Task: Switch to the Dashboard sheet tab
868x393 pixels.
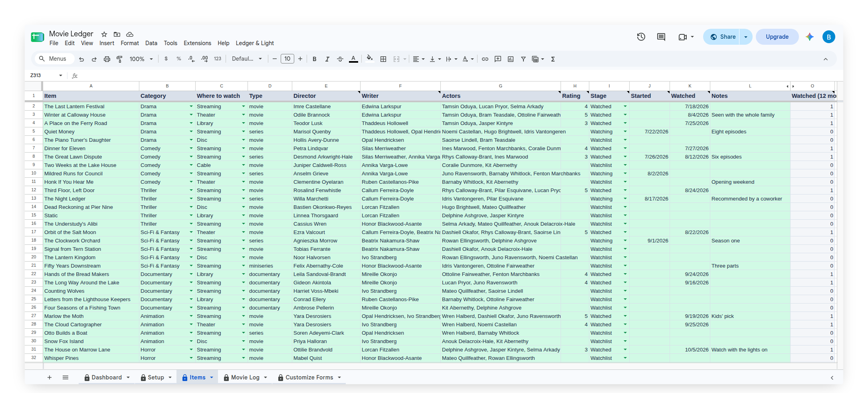Action: pos(107,377)
